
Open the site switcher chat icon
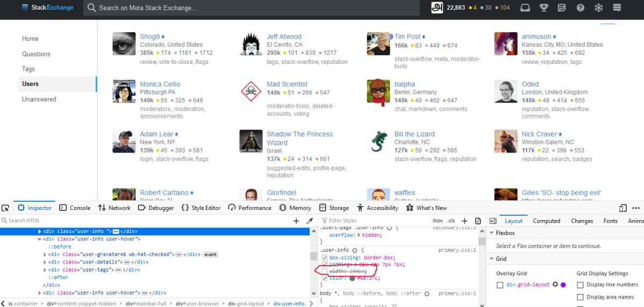(617, 8)
